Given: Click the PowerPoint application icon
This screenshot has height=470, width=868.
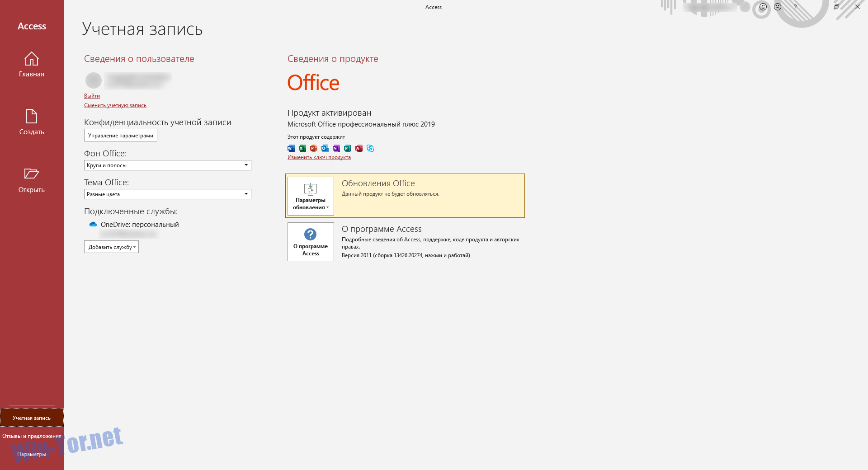Looking at the screenshot, I should click(x=314, y=148).
